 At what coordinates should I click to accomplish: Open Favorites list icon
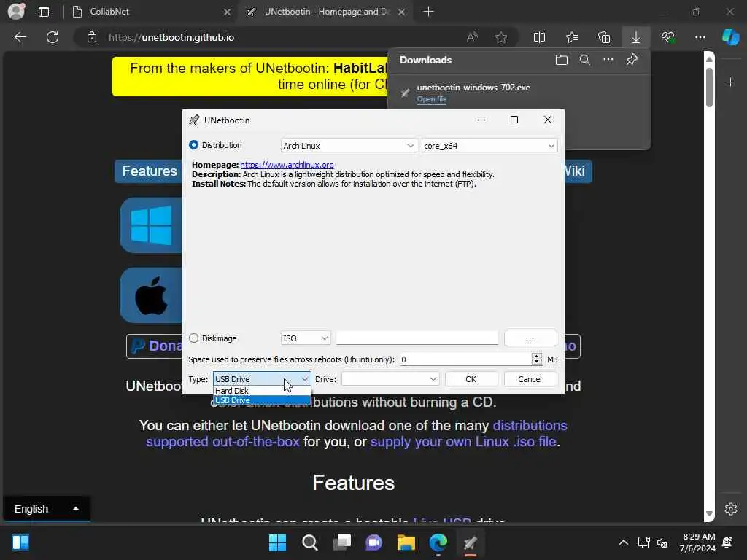(572, 37)
